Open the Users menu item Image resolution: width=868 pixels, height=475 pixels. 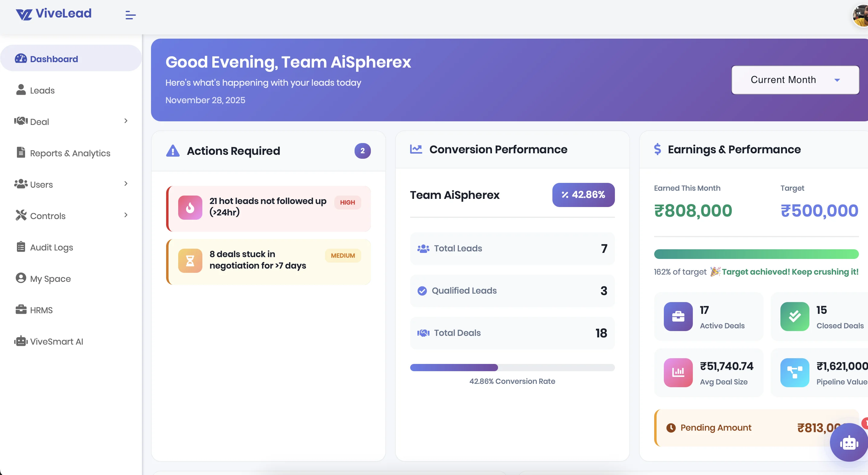click(41, 184)
